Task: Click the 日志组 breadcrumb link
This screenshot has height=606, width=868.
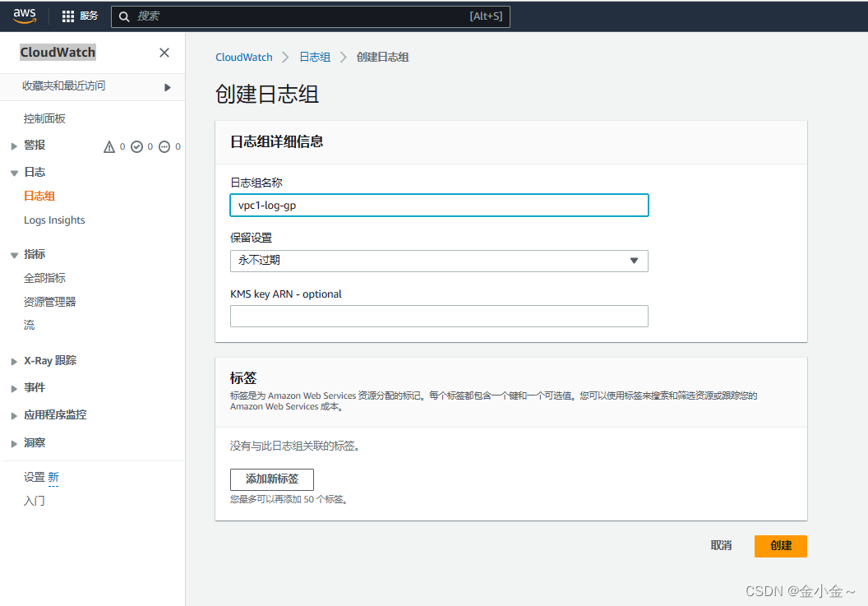Action: coord(315,57)
